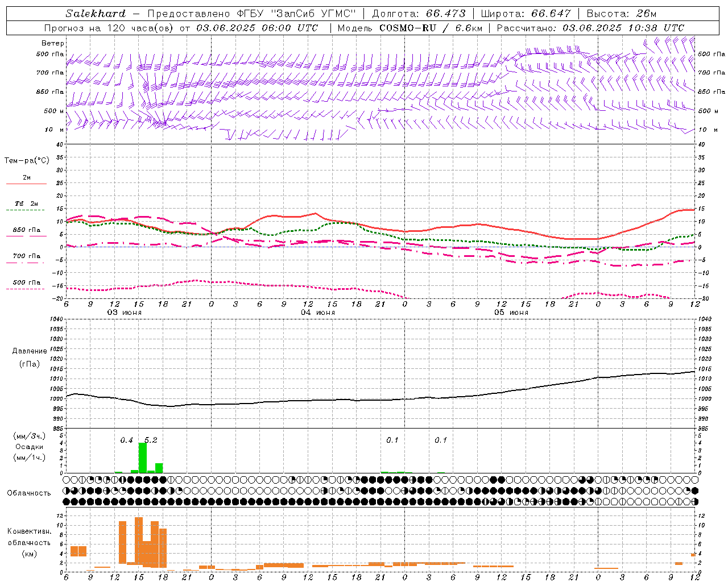The width and height of the screenshot is (728, 582).
Task: Click the Конвективн. convective cloud label
Action: coord(29,531)
